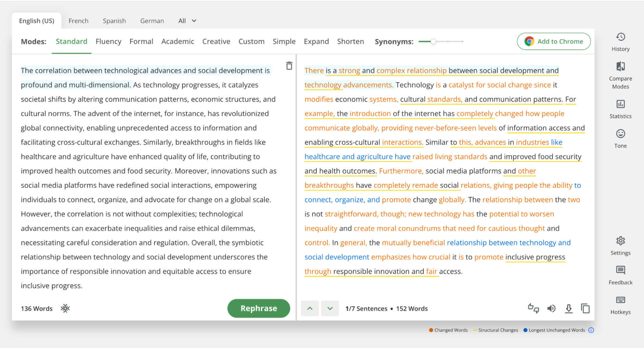Copy the full paraphrased text
Screen dimensions: 644x348
(x=585, y=309)
